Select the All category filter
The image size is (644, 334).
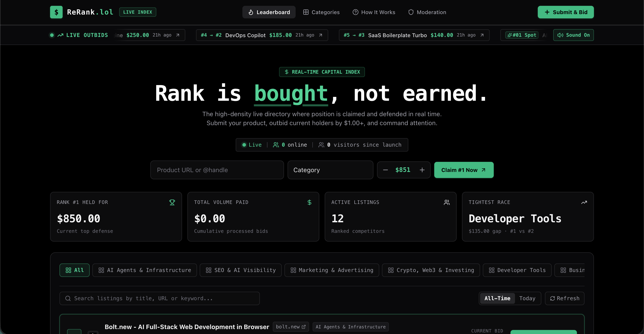click(74, 270)
